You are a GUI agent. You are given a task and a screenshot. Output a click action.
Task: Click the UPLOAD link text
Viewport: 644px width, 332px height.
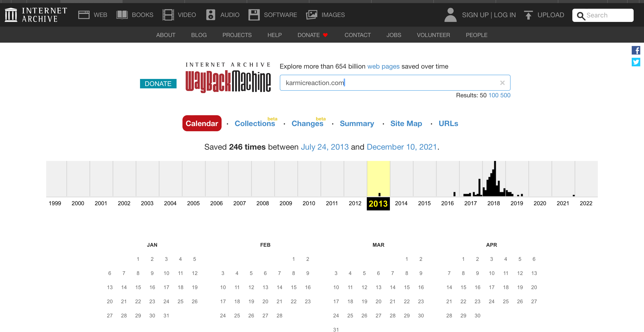[551, 15]
